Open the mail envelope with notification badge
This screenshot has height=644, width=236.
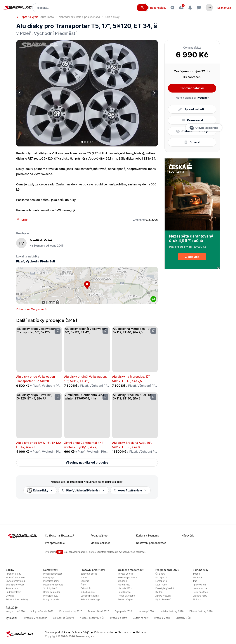181,8
